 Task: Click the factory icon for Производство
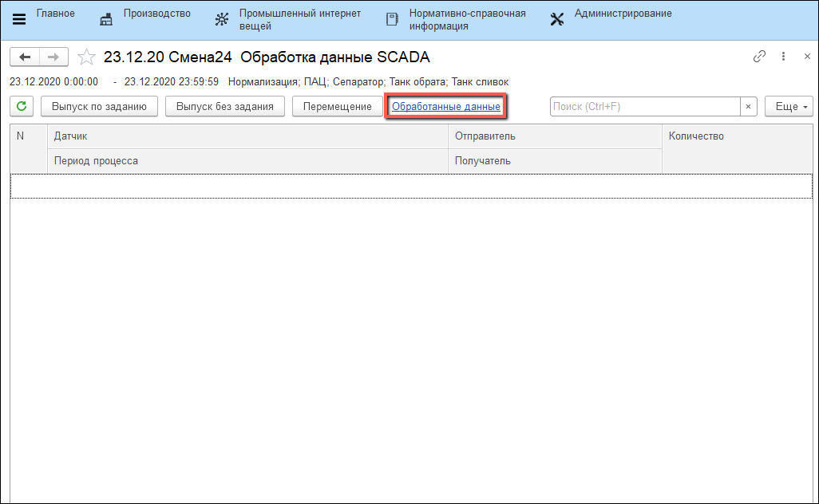point(106,20)
